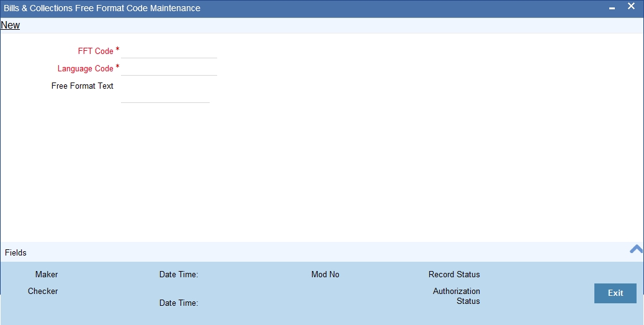Click the Exit button
The height and width of the screenshot is (325, 644).
point(615,293)
